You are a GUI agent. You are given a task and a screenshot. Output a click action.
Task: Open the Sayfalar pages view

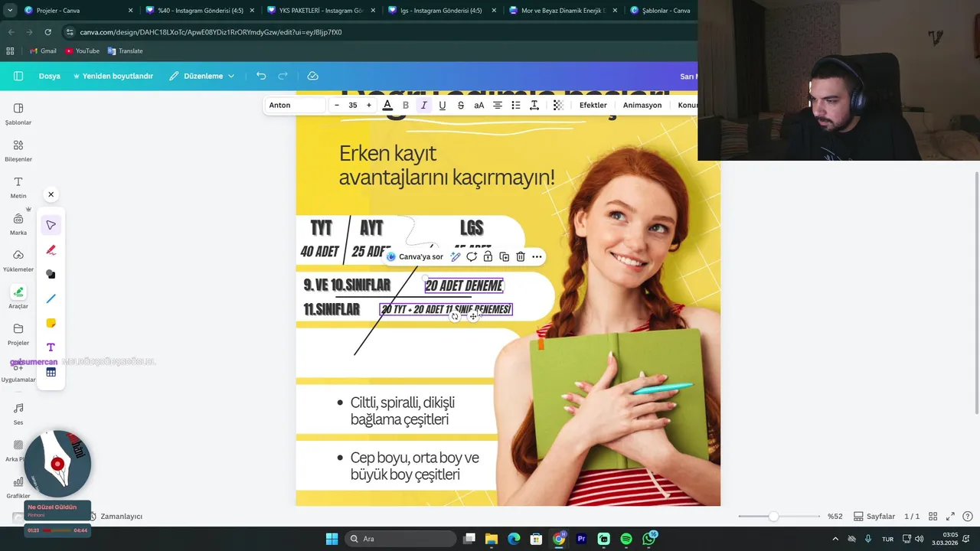(874, 517)
